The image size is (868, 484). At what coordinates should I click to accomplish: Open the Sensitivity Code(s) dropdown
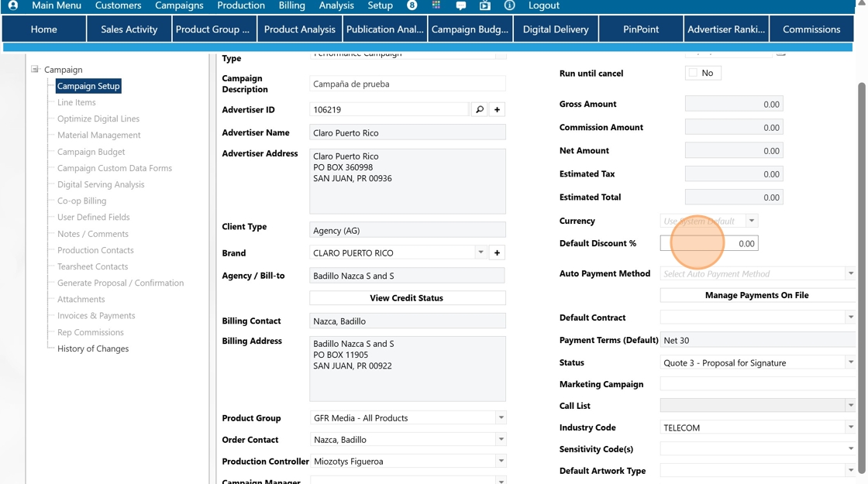coord(850,448)
